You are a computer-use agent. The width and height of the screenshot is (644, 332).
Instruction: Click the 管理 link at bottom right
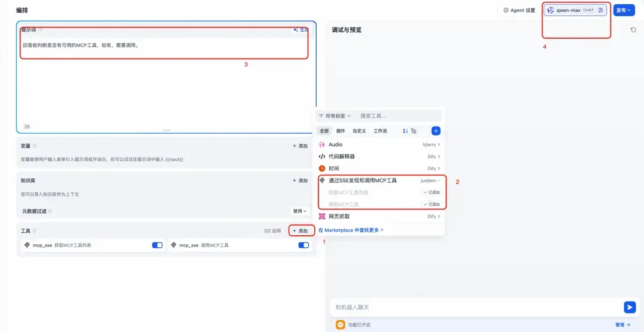coord(623,325)
